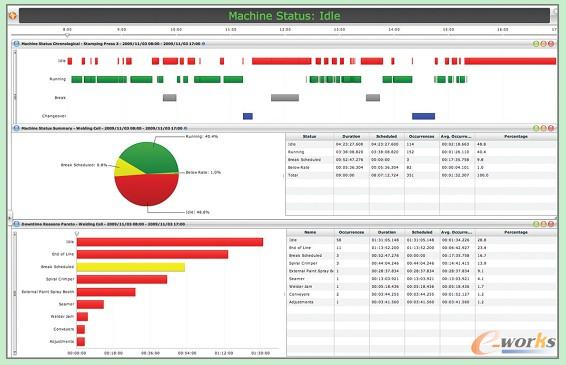
Task: Sort summary table by Duration column
Action: [x=351, y=136]
